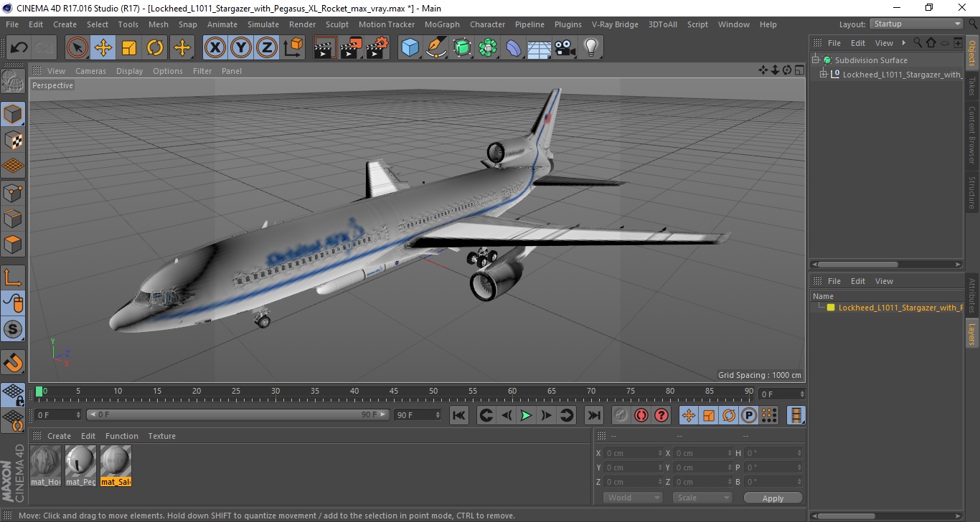Click the Undo arrow icon

tap(19, 48)
